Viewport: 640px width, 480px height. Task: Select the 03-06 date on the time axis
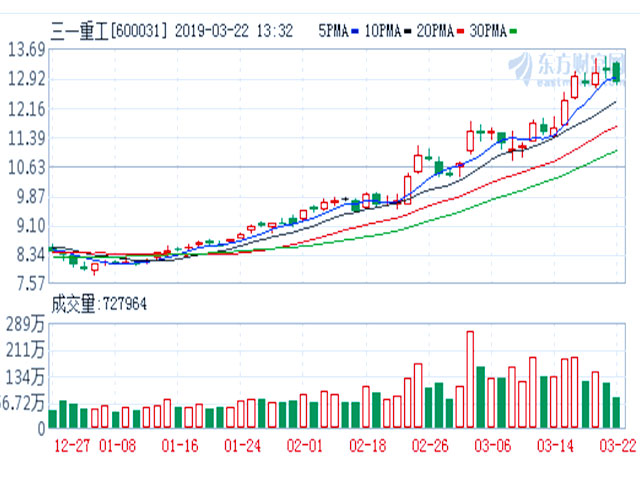(492, 444)
